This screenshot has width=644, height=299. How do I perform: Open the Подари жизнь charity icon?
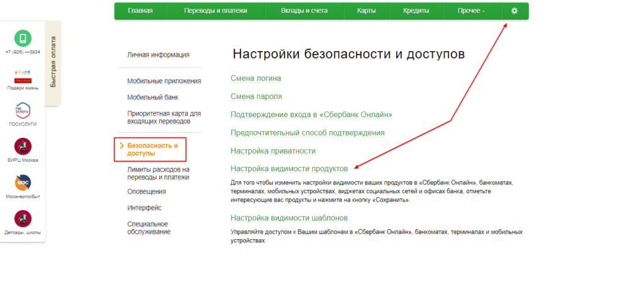23,76
